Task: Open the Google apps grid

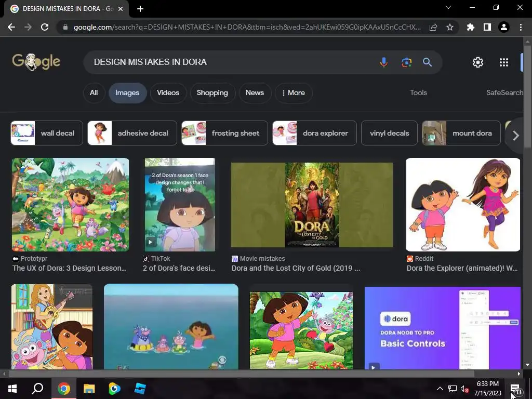Action: click(x=504, y=62)
